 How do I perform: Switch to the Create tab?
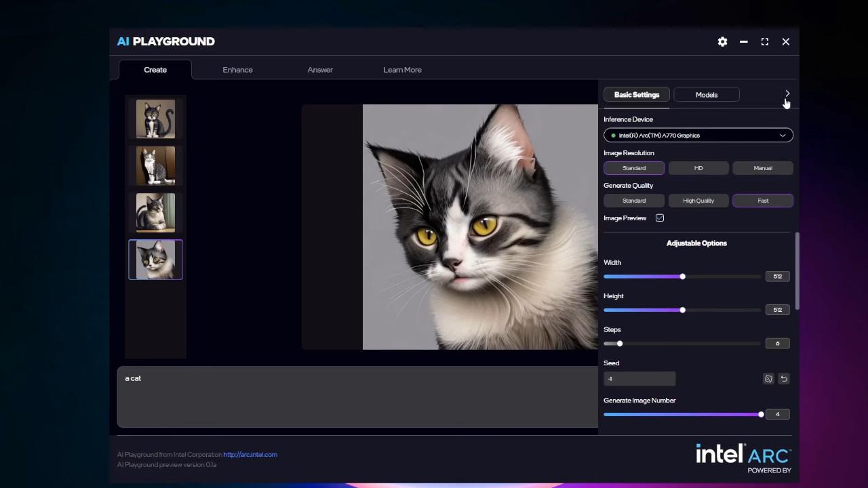tap(155, 70)
